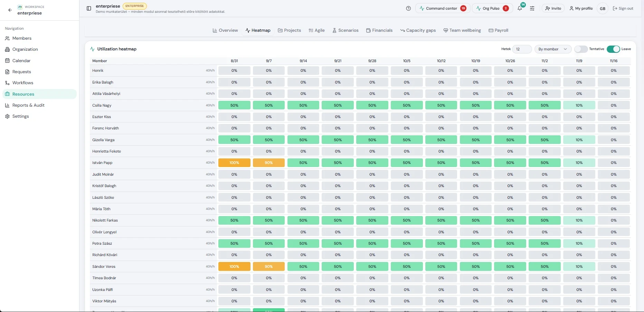Click the Utilization heatmap pulse icon
This screenshot has height=312, width=644.
92,49
